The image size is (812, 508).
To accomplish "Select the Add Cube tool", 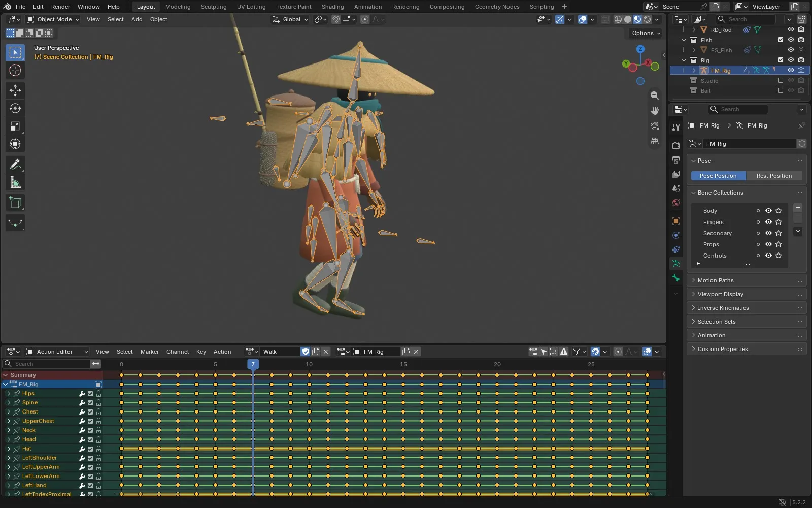I will point(15,203).
